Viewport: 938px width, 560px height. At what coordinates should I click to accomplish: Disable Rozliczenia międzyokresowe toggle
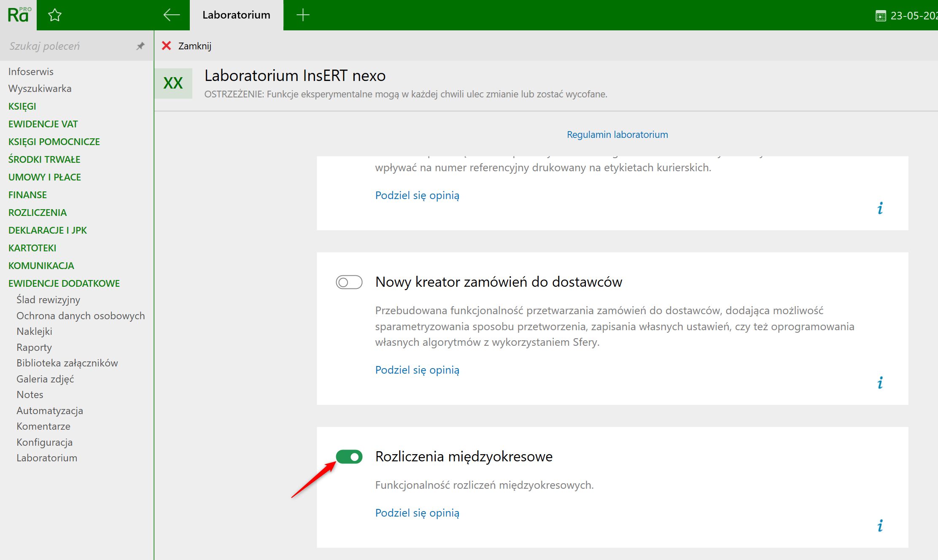(x=349, y=457)
